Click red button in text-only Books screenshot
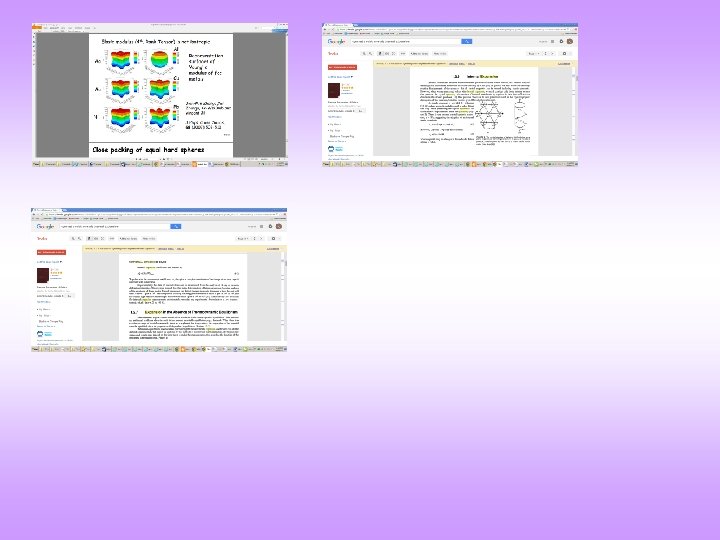 pyautogui.click(x=51, y=252)
